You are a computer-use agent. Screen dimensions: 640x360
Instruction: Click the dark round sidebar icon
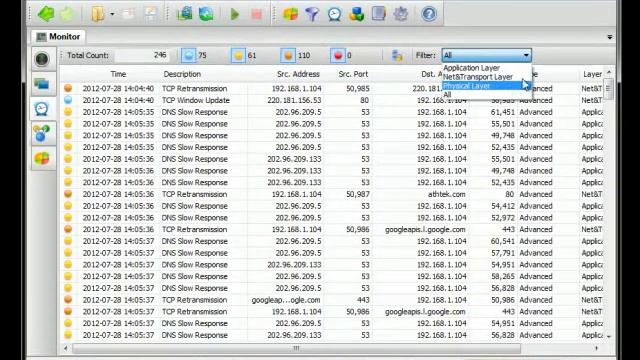(x=42, y=59)
